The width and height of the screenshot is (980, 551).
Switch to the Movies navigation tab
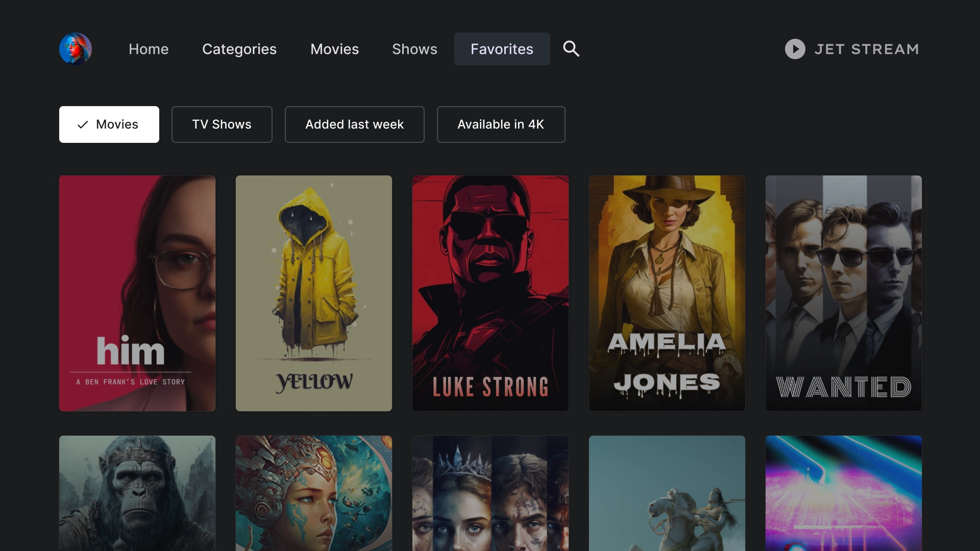[x=334, y=49]
